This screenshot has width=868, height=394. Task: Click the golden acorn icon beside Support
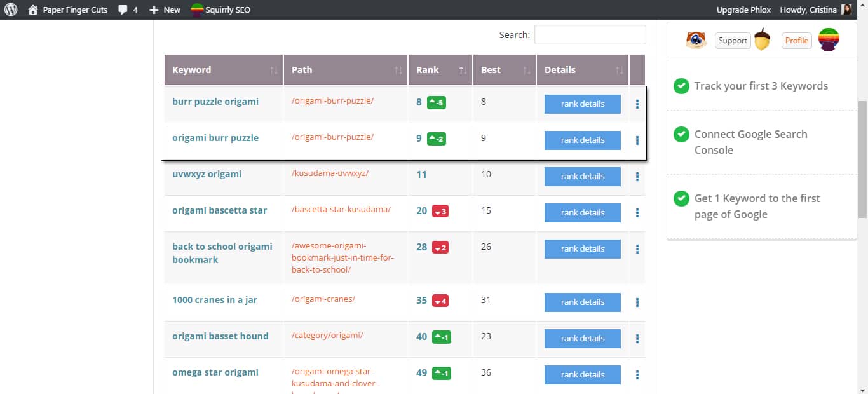coord(762,40)
